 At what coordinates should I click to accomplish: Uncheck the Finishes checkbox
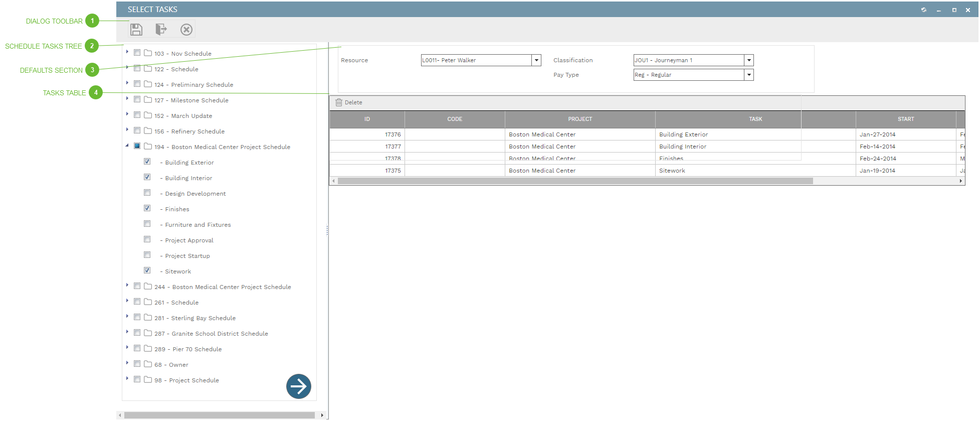(147, 208)
